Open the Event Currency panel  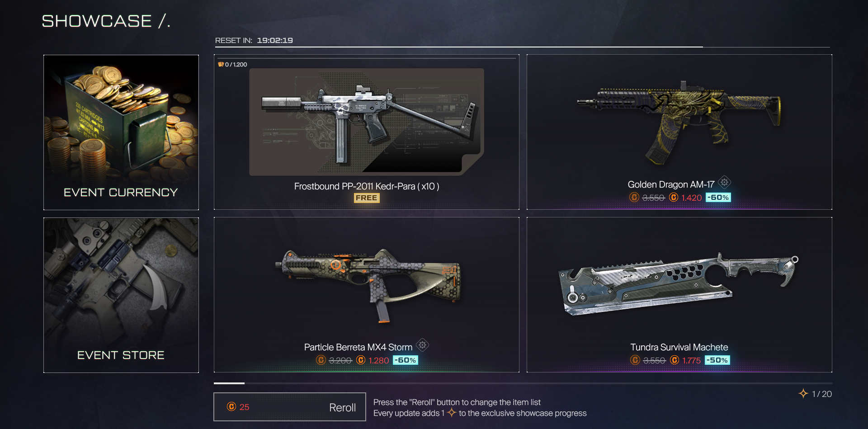click(121, 132)
